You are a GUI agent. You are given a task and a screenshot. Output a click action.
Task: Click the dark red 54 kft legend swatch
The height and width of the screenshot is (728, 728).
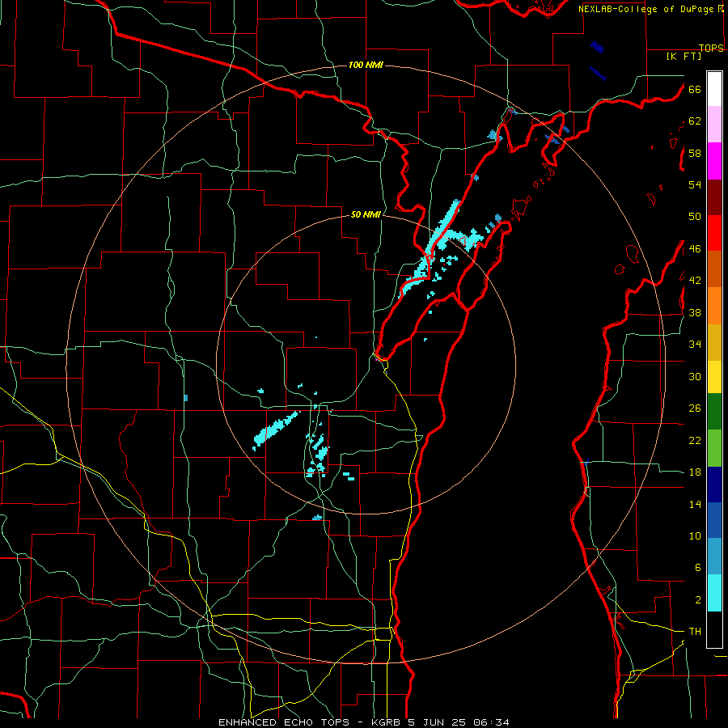pyautogui.click(x=714, y=197)
